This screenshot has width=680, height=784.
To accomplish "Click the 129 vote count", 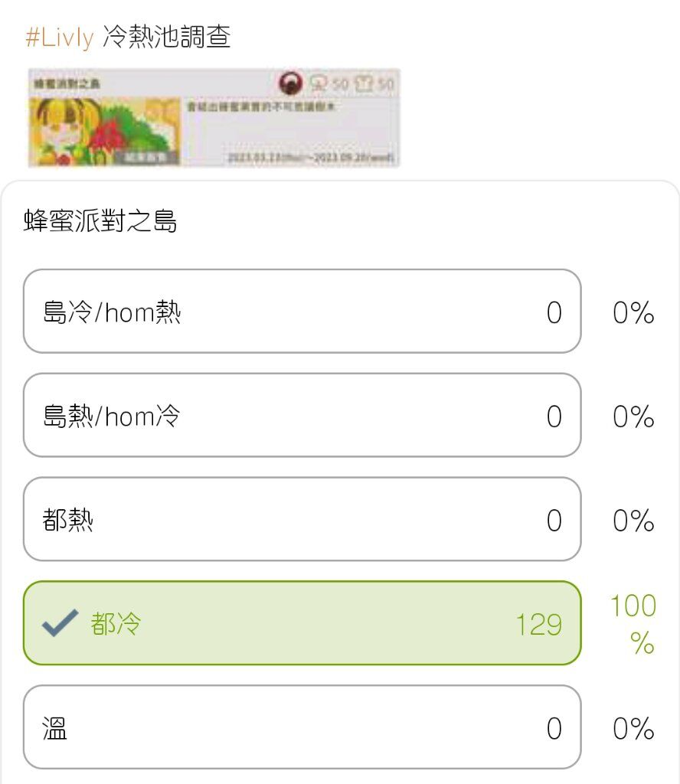I will click(x=539, y=624).
